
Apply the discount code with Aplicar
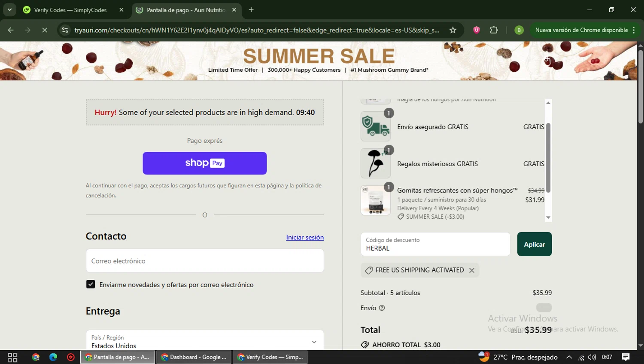[534, 244]
